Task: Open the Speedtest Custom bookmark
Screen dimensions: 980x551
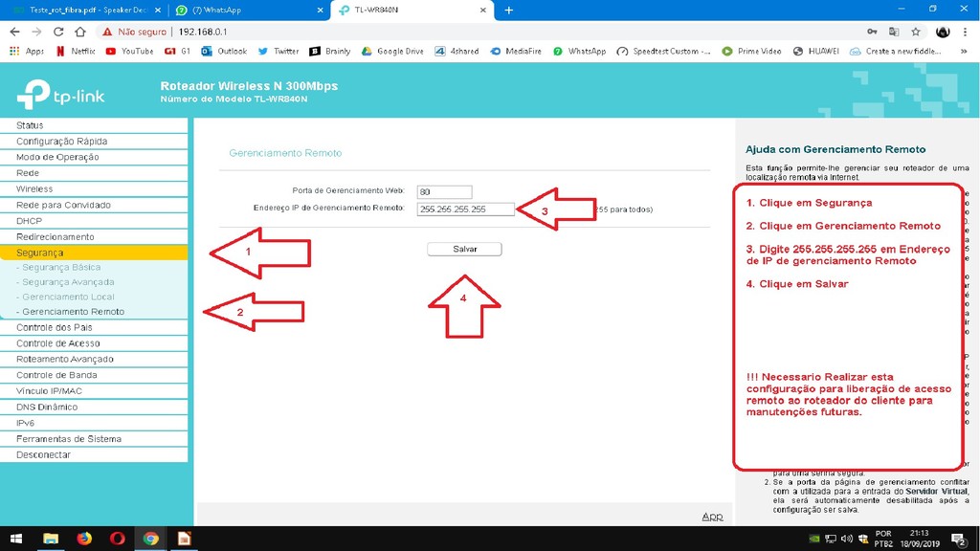Action: [x=664, y=52]
